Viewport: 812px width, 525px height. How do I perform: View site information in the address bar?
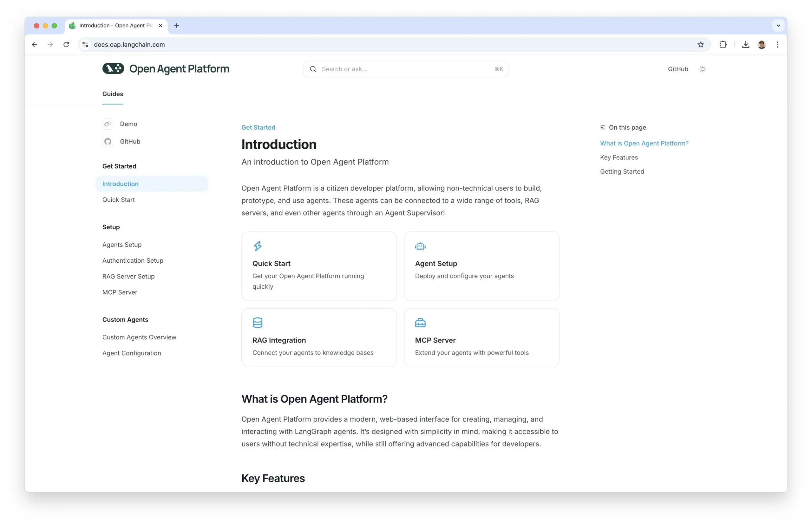click(85, 45)
